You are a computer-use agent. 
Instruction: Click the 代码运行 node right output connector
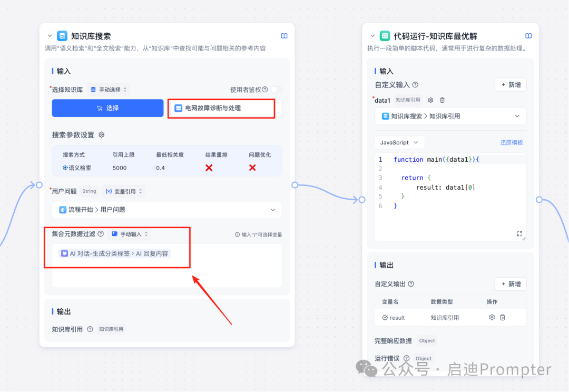(539, 200)
